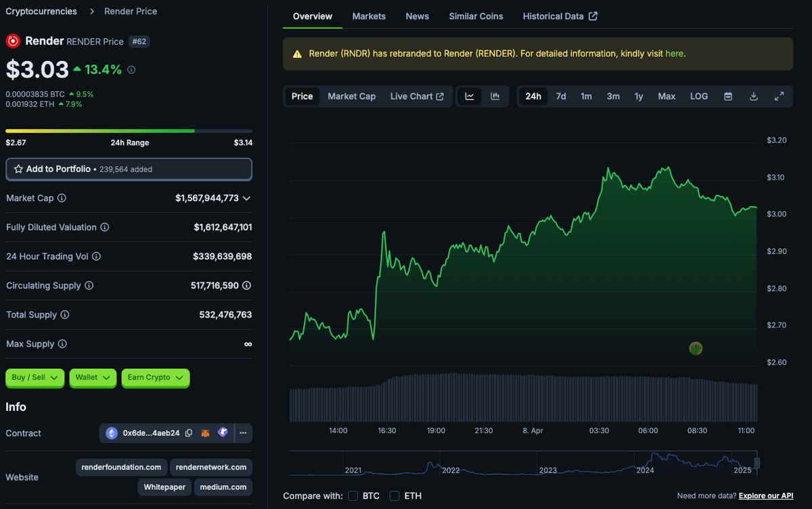Select the 7d time range
812x509 pixels.
561,96
